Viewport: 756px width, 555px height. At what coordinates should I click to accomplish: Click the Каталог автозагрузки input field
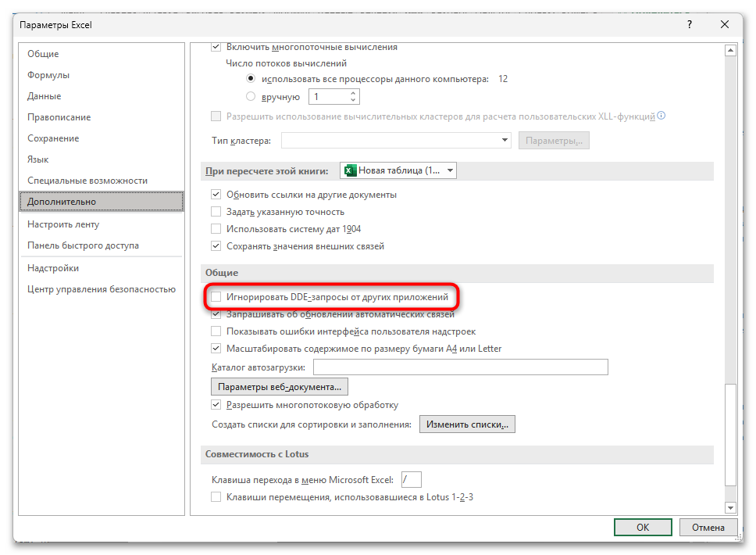(x=461, y=367)
